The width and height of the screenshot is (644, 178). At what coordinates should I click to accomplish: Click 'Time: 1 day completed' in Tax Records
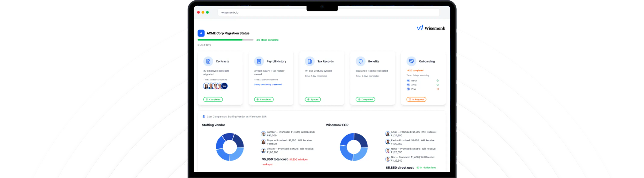pyautogui.click(x=316, y=76)
